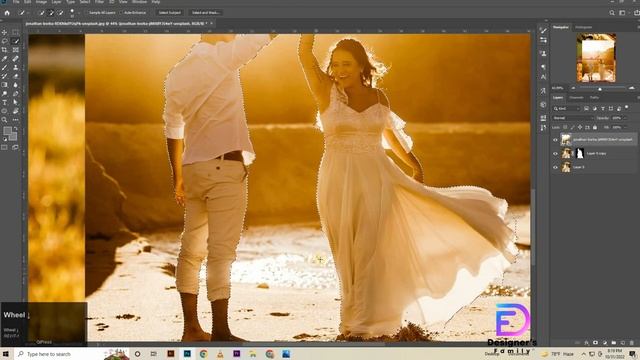Select the Dodge tool
The width and height of the screenshot is (640, 360).
pyautogui.click(x=4, y=94)
